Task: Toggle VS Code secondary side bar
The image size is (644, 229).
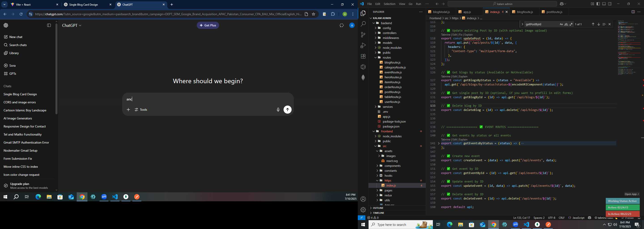Action: click(610, 4)
